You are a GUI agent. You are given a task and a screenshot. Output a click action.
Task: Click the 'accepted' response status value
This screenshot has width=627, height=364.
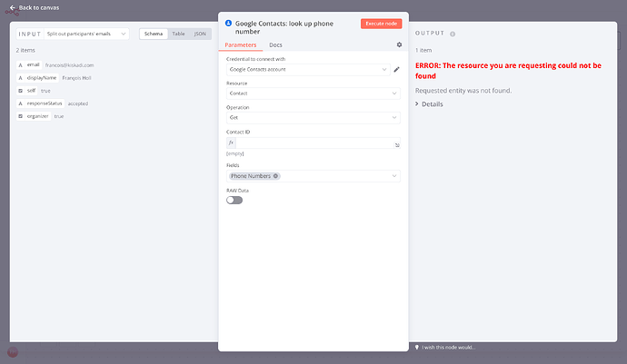point(78,103)
